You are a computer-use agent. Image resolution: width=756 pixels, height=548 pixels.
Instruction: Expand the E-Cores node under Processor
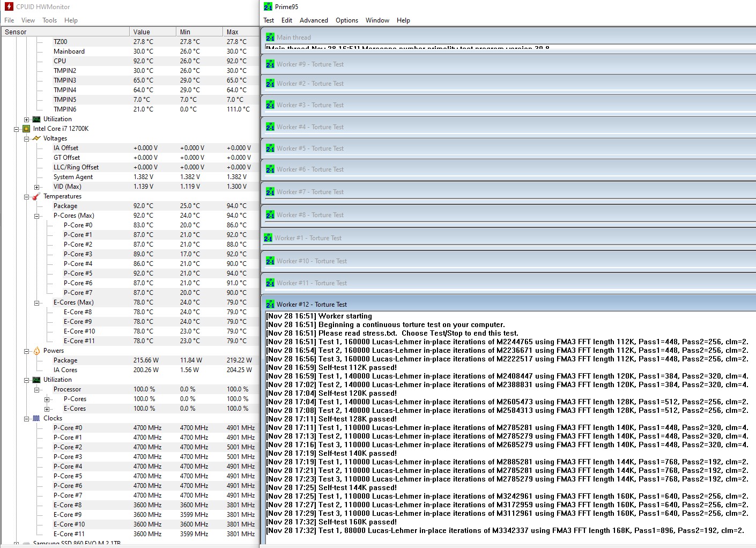(47, 409)
